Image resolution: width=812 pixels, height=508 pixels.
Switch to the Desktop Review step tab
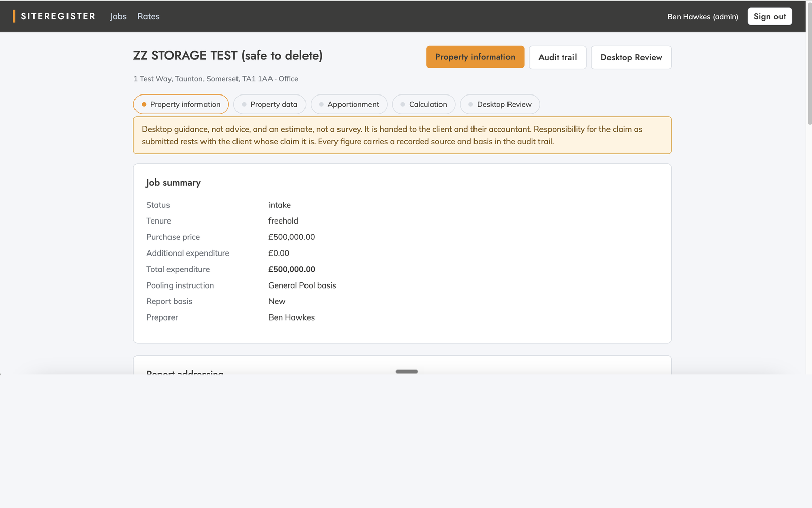500,104
